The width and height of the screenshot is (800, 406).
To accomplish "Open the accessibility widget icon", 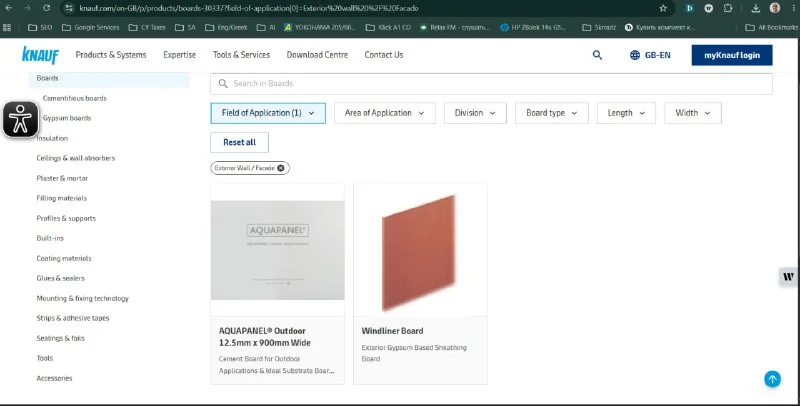I will pyautogui.click(x=20, y=119).
